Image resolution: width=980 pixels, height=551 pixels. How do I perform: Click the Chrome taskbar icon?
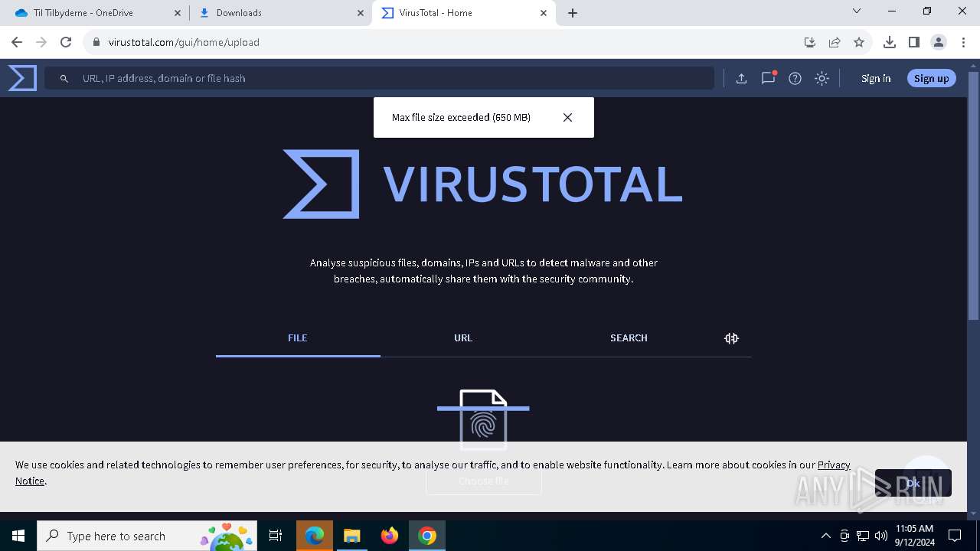tap(427, 536)
